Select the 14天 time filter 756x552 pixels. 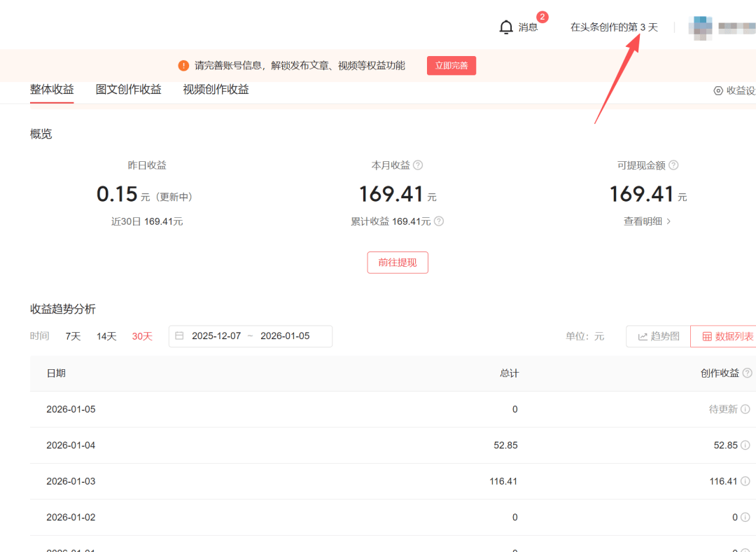[106, 336]
